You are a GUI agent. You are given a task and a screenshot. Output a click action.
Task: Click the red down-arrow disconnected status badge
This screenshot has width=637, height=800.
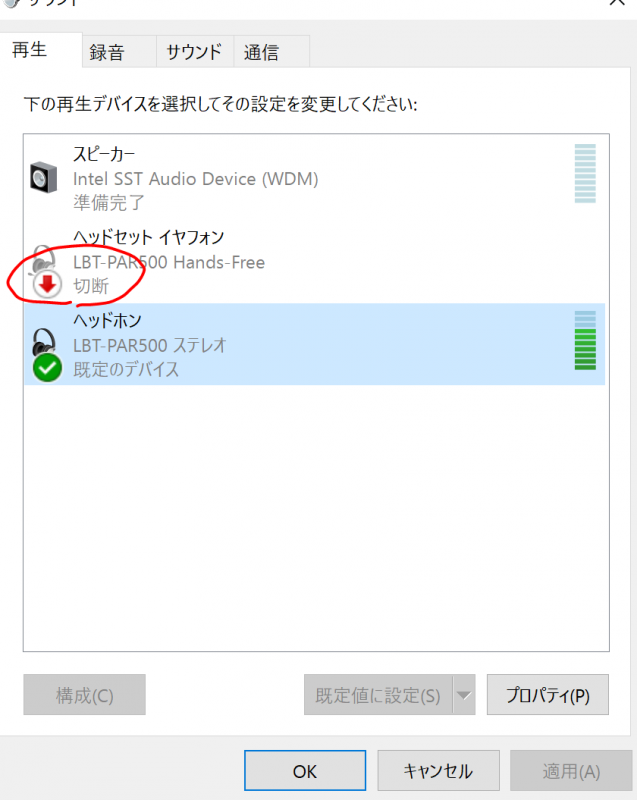47,285
